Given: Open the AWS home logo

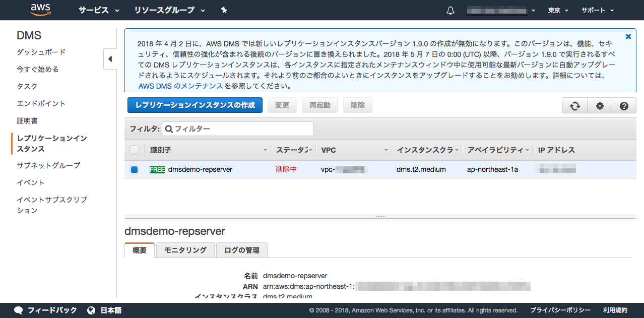Looking at the screenshot, I should pyautogui.click(x=40, y=10).
